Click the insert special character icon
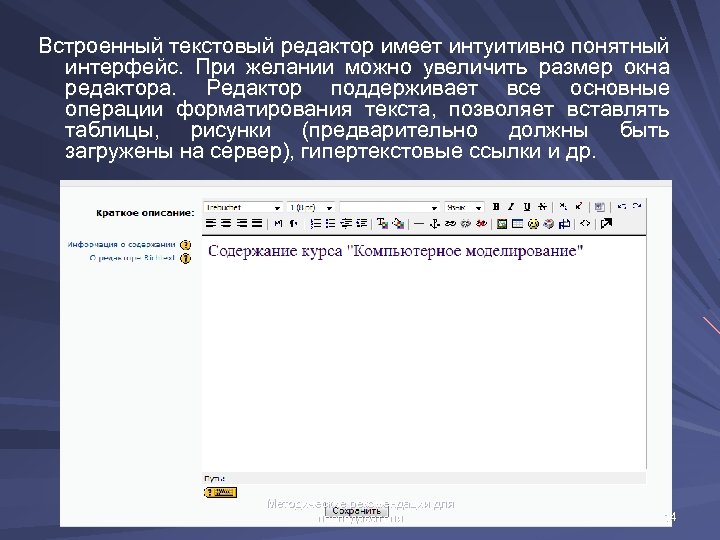Screen dimensions: 720x540 point(549,224)
